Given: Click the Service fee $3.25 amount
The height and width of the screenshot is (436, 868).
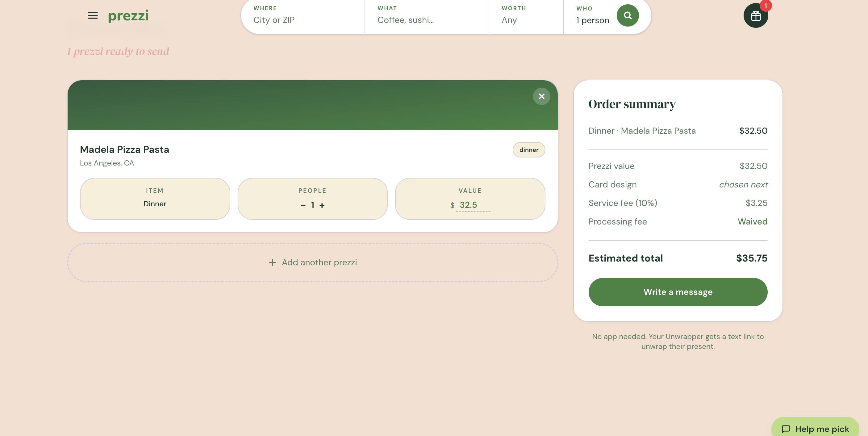Looking at the screenshot, I should 756,203.
